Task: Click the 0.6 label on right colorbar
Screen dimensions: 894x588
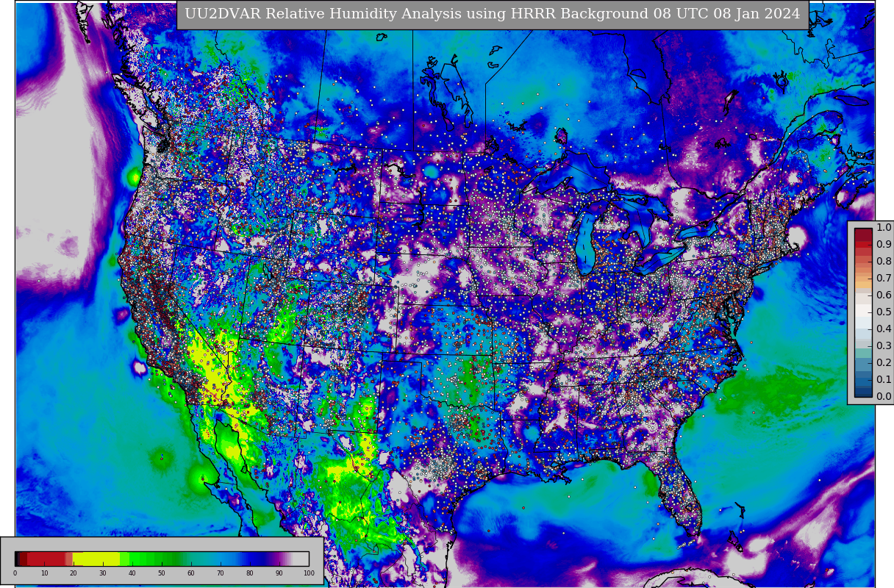Action: coord(884,295)
